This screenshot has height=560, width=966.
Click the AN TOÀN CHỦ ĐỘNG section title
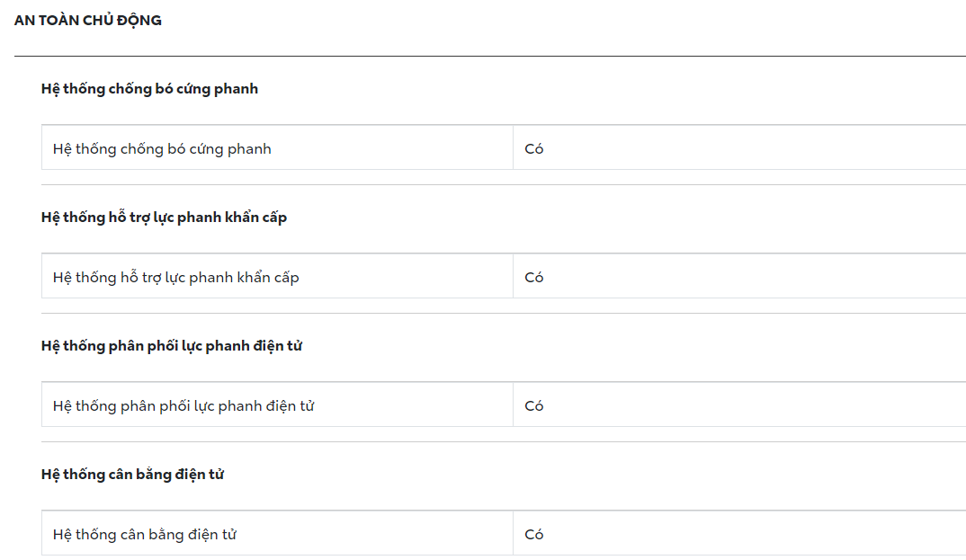click(88, 20)
